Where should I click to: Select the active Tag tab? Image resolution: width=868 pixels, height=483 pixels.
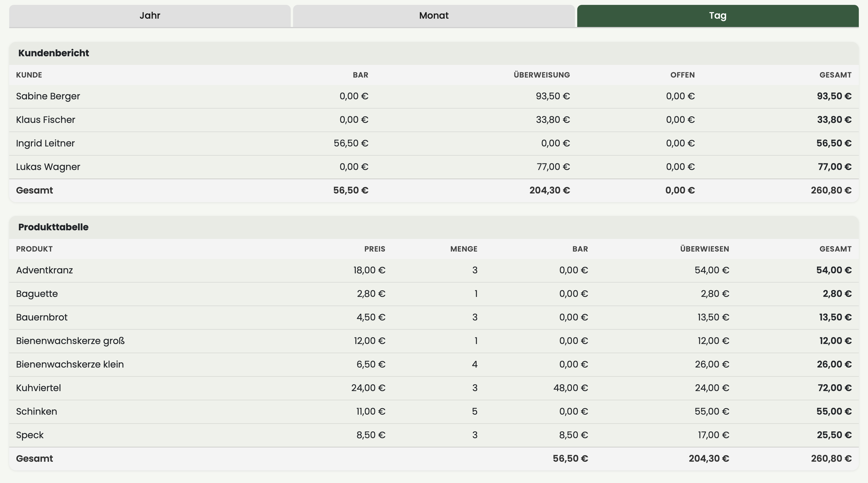718,16
